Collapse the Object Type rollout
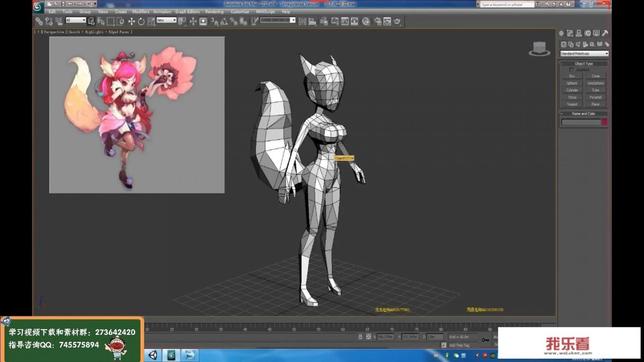Image resolution: width=644 pixels, height=362 pixels. [584, 64]
